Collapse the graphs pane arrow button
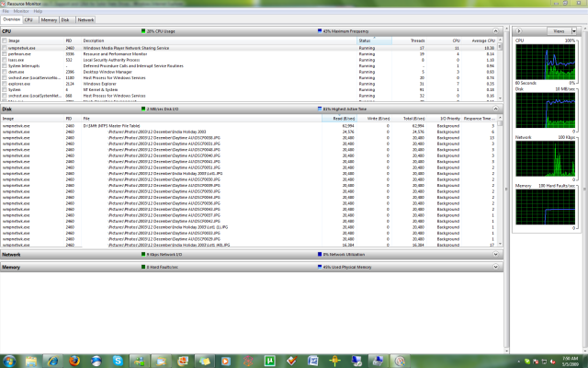 (x=518, y=31)
